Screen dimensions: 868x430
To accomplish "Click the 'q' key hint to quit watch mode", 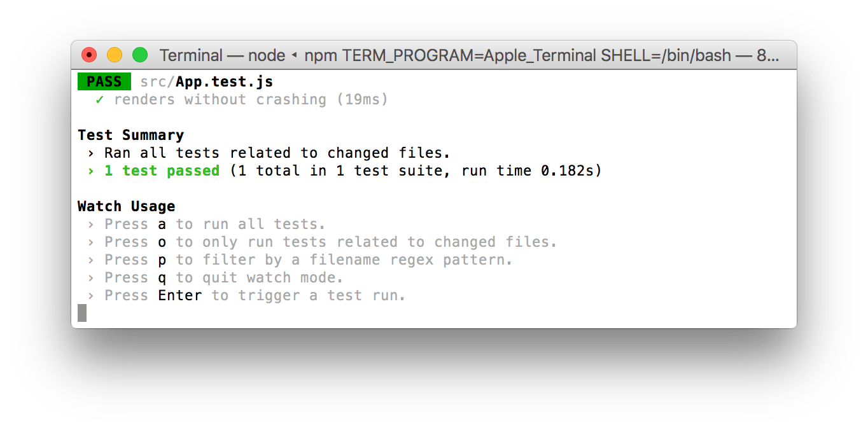I will tap(162, 278).
